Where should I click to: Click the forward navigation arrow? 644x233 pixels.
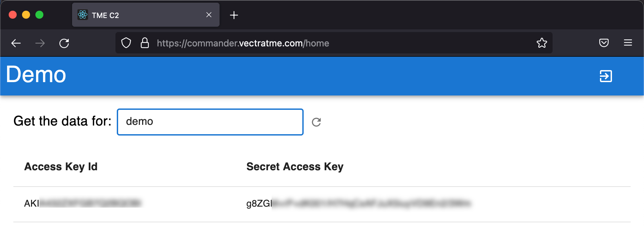point(40,43)
